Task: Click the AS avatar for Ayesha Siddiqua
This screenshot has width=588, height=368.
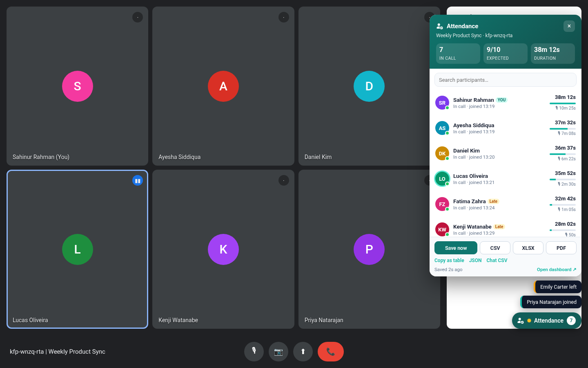Action: (442, 128)
